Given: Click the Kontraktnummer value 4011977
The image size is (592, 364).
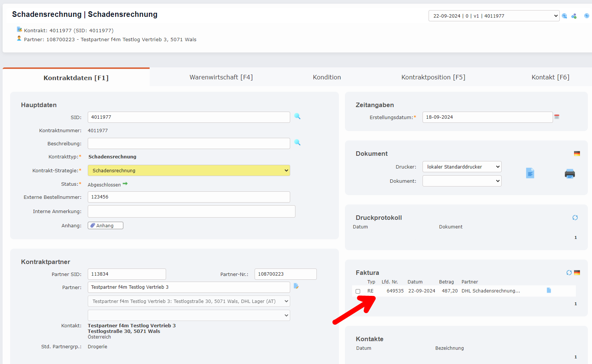Looking at the screenshot, I should [98, 131].
